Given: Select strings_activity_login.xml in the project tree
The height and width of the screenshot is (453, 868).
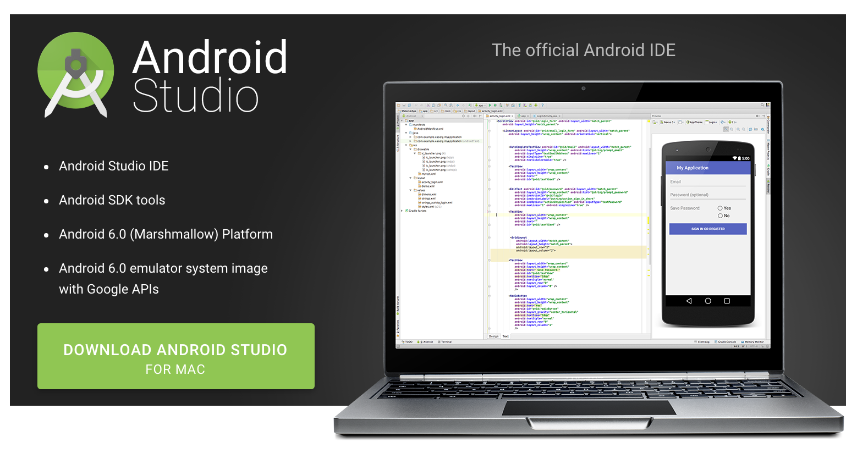Looking at the screenshot, I should [x=436, y=202].
